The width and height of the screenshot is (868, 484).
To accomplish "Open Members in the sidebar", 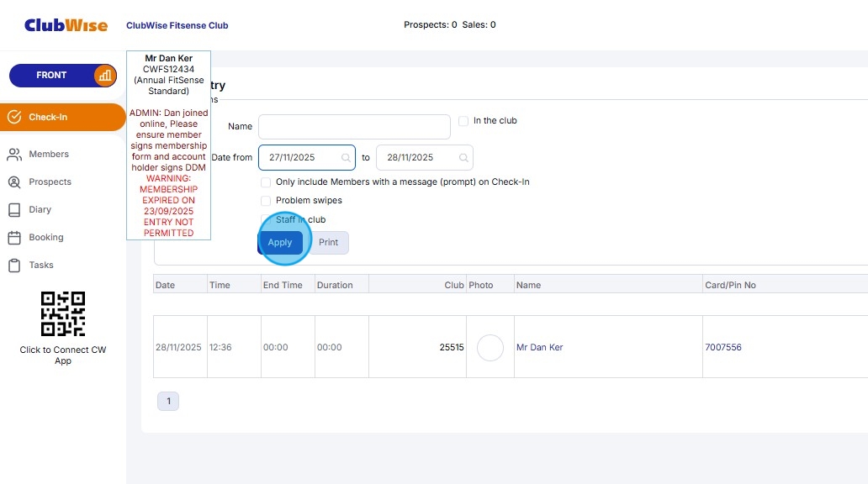I will [49, 155].
